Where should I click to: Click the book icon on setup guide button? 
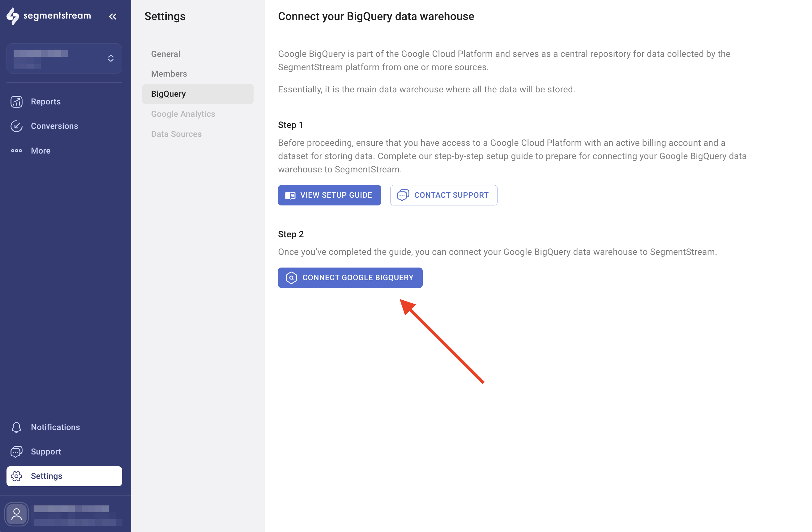(x=290, y=195)
